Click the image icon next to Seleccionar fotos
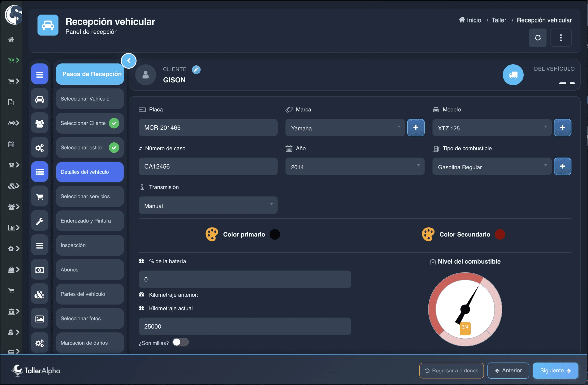The height and width of the screenshot is (385, 588). click(x=40, y=319)
